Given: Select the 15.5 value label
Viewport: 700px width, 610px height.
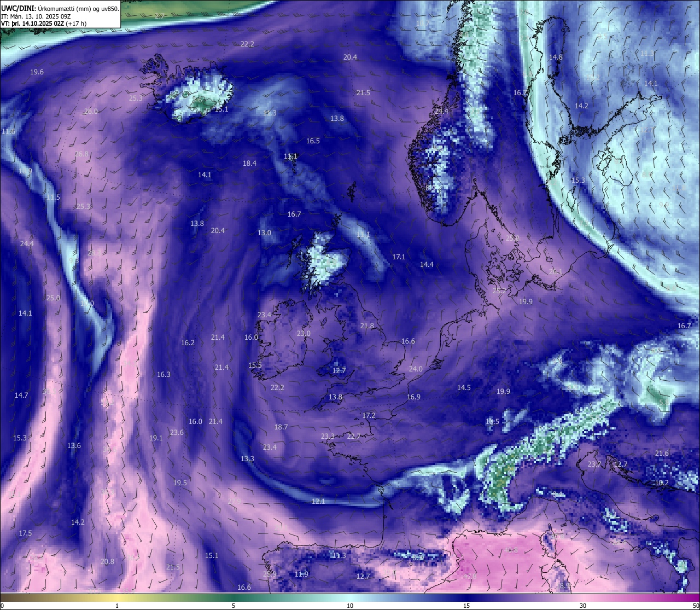Looking at the screenshot, I should 255,365.
